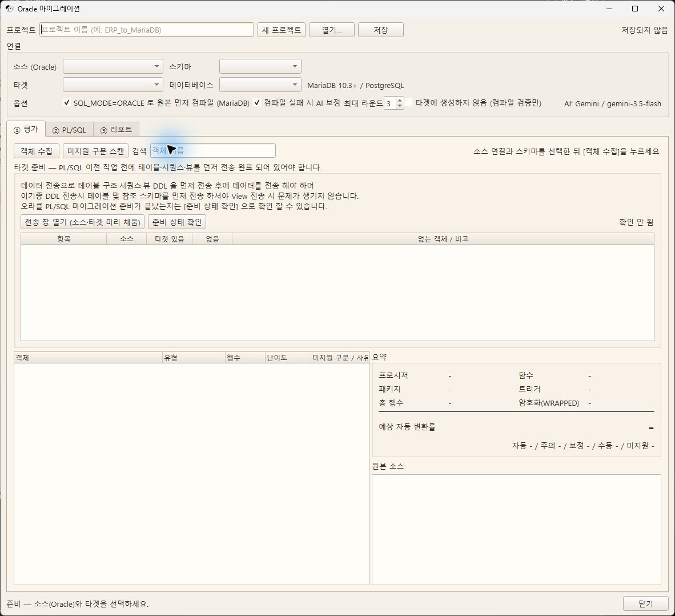The image size is (675, 616).
Task: Click the 준비 상태 확인 button
Action: pos(177,222)
